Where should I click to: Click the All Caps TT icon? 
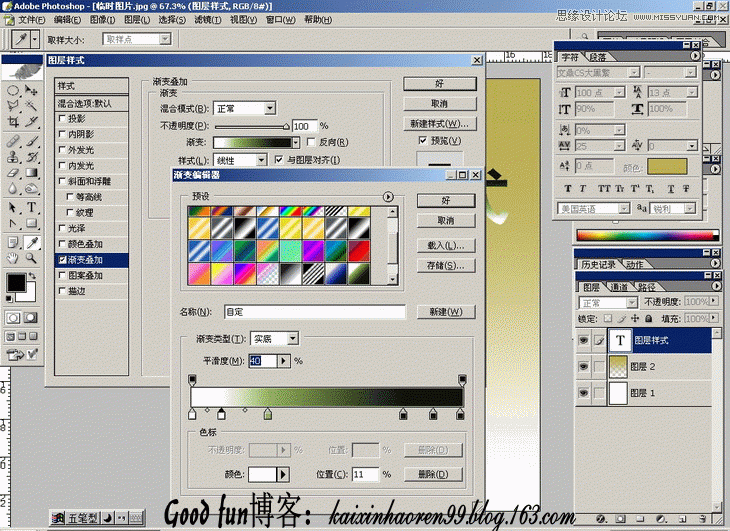[604, 188]
